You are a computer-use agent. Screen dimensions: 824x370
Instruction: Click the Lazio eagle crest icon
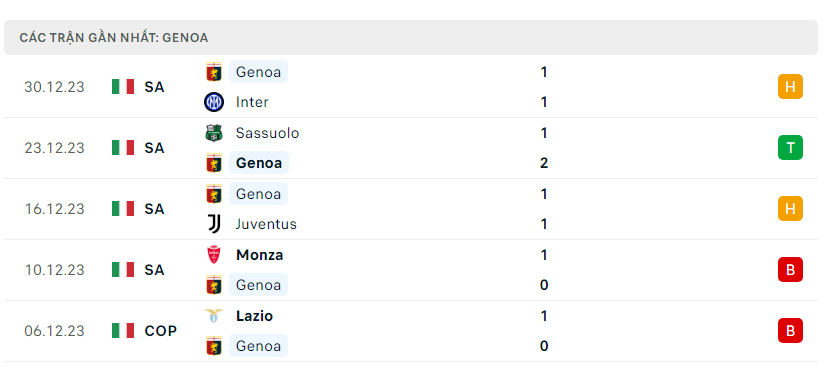click(214, 316)
